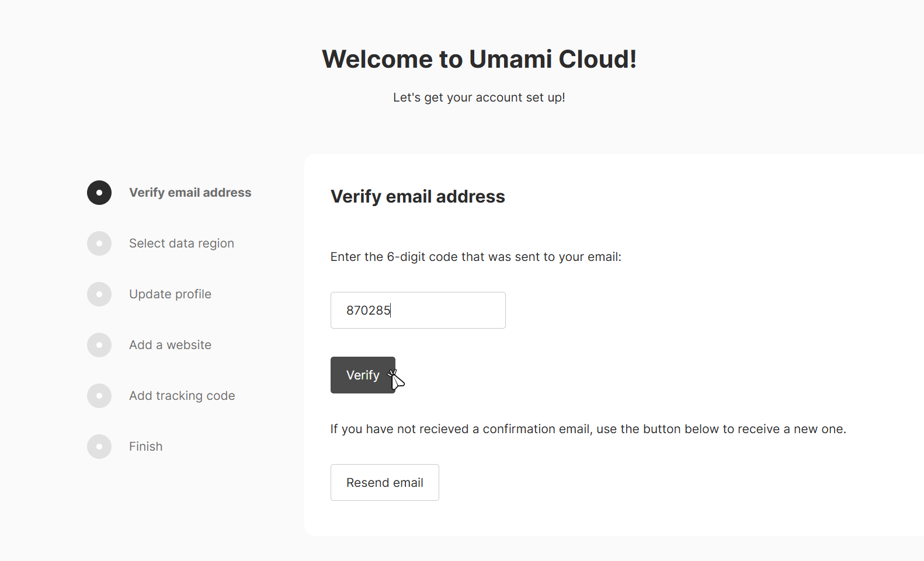
Task: Go to the Select data region step label
Action: [x=181, y=243]
